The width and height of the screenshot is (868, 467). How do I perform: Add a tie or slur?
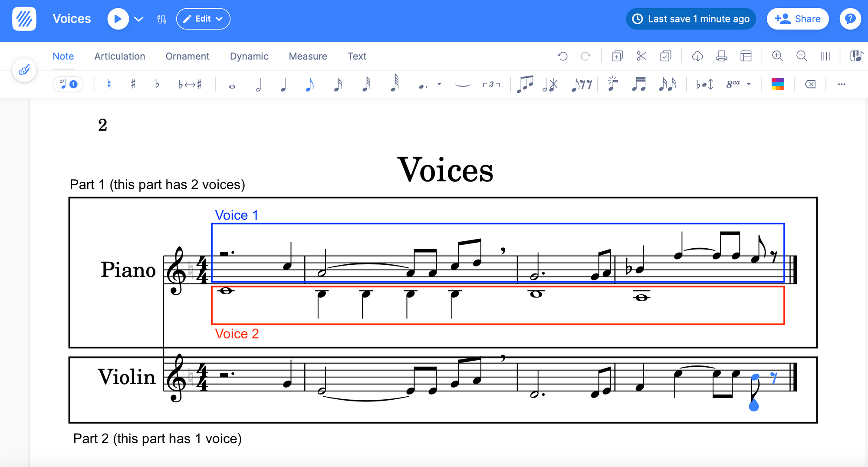(463, 85)
